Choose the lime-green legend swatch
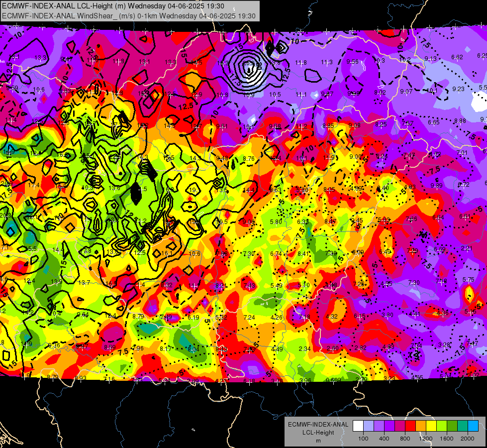The height and width of the screenshot is (448, 487). tap(442, 426)
